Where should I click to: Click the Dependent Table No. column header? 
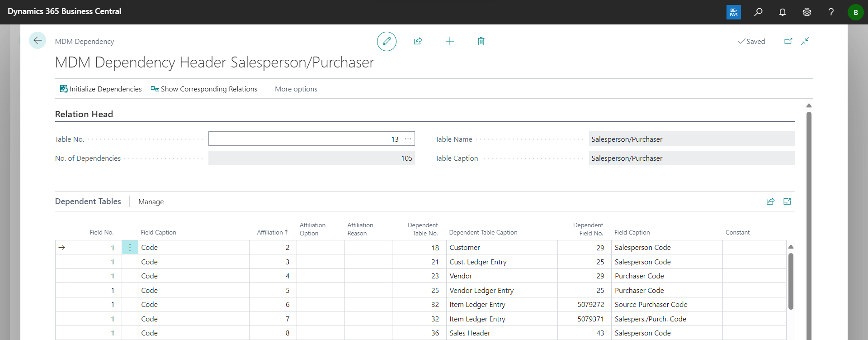click(x=423, y=229)
